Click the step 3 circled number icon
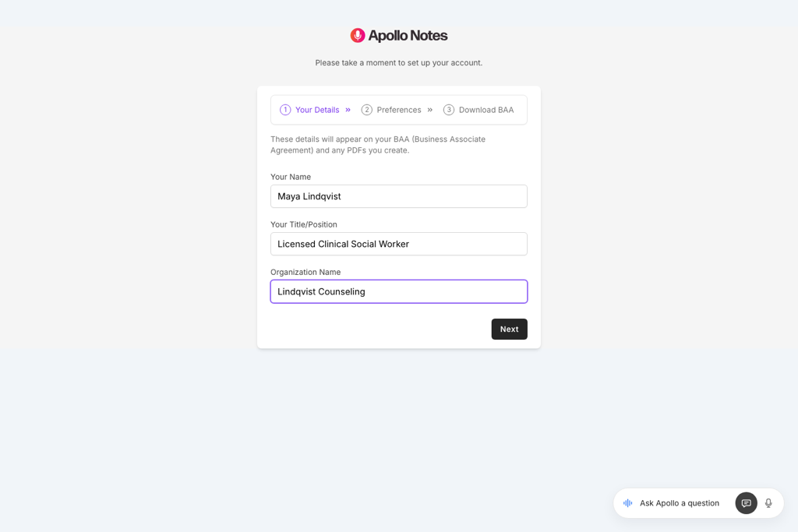Viewport: 798px width, 532px height. pos(449,110)
